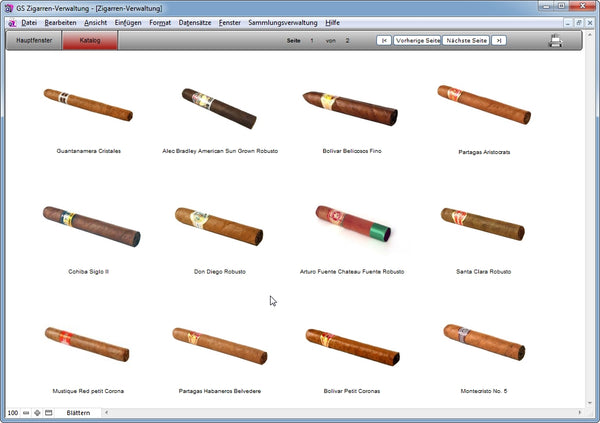
Task: Click the Bolivar Petit Coronas label
Action: (x=352, y=391)
